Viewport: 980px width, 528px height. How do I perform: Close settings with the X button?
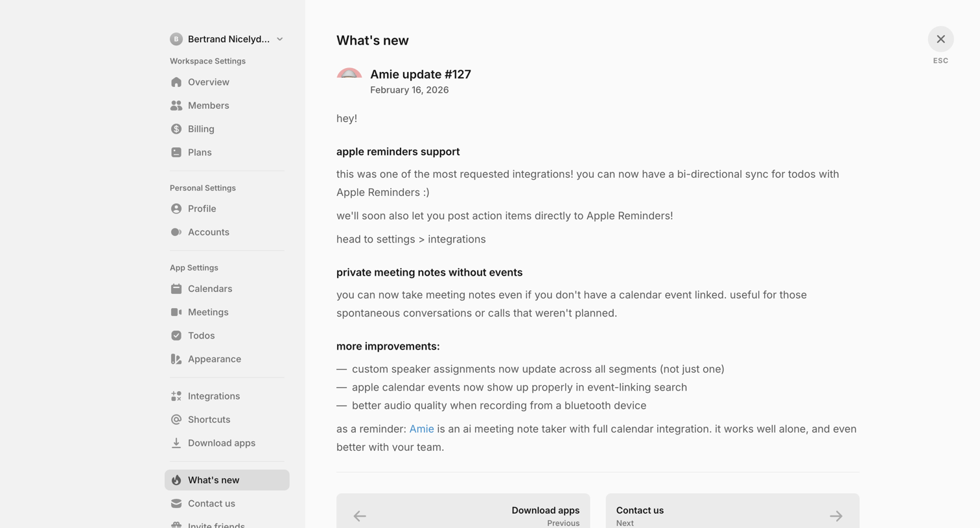click(940, 39)
